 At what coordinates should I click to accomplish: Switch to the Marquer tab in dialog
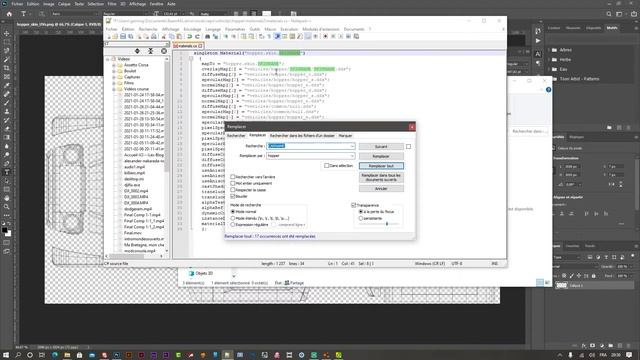345,136
